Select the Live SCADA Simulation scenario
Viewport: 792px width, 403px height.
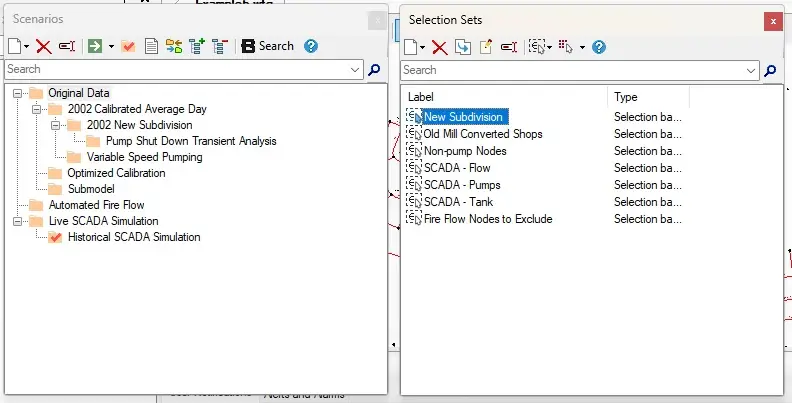104,221
